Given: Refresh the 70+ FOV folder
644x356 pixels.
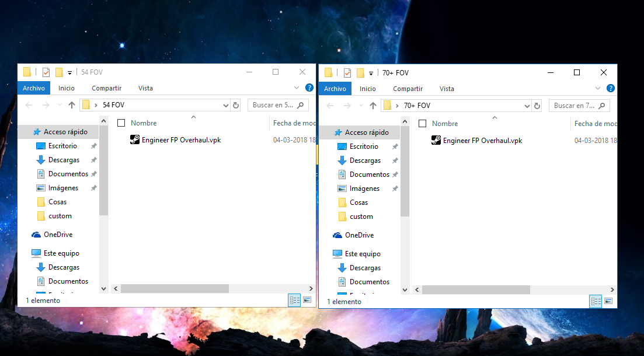Looking at the screenshot, I should point(537,106).
